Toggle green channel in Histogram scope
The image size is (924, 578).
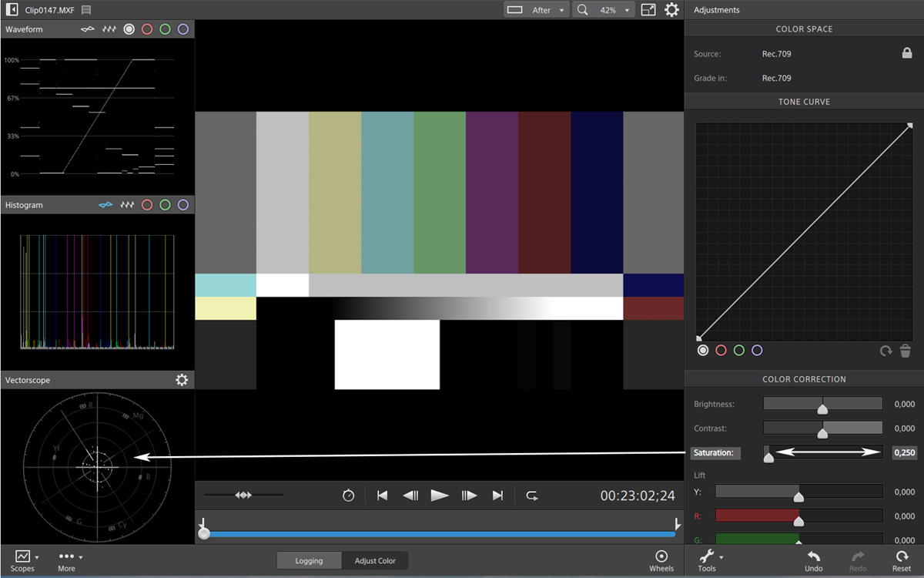pos(165,205)
